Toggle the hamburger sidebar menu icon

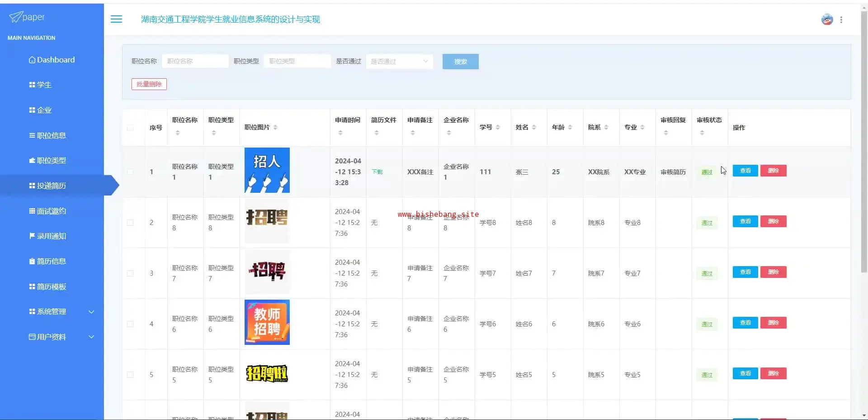tap(116, 19)
